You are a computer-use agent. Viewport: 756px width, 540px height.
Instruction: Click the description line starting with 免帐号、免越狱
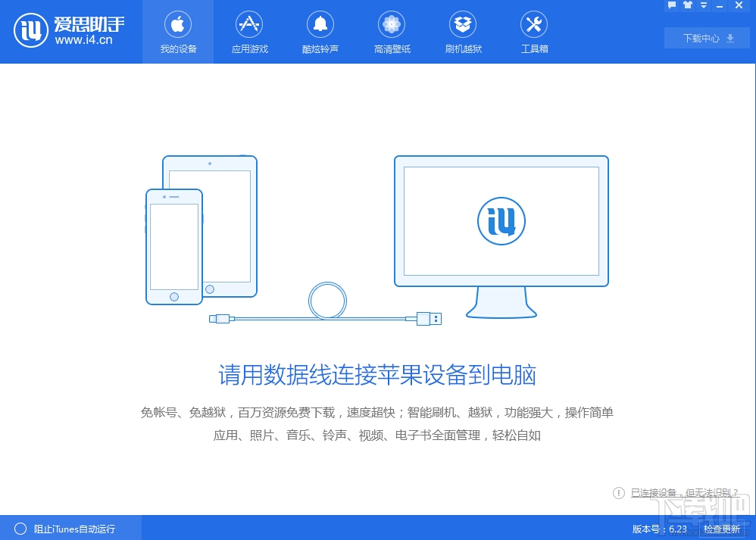(x=377, y=413)
